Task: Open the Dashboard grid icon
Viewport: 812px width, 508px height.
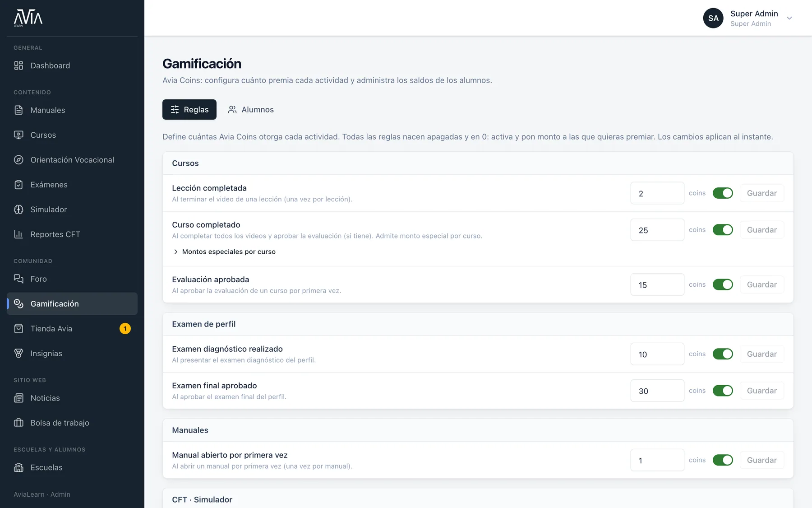Action: 18,65
